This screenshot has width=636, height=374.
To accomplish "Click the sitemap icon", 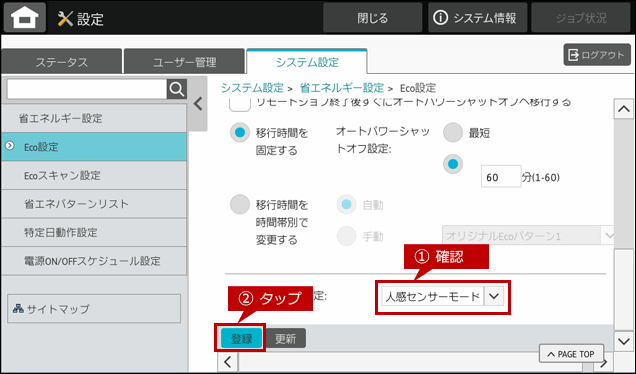I will tap(18, 309).
